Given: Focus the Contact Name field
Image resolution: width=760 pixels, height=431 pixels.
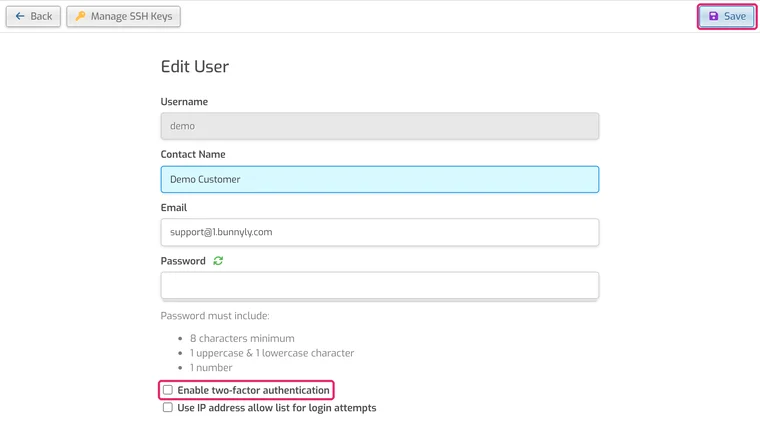Looking at the screenshot, I should 380,179.
